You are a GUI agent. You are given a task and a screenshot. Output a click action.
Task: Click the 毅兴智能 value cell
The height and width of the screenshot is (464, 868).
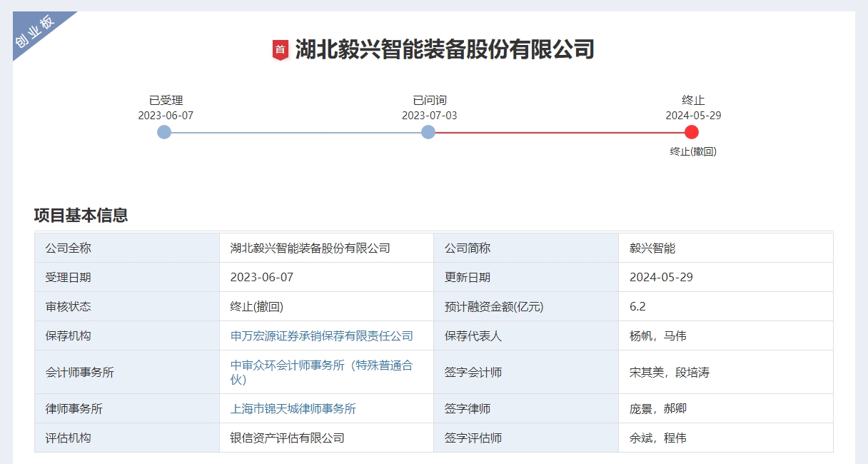[726, 248]
